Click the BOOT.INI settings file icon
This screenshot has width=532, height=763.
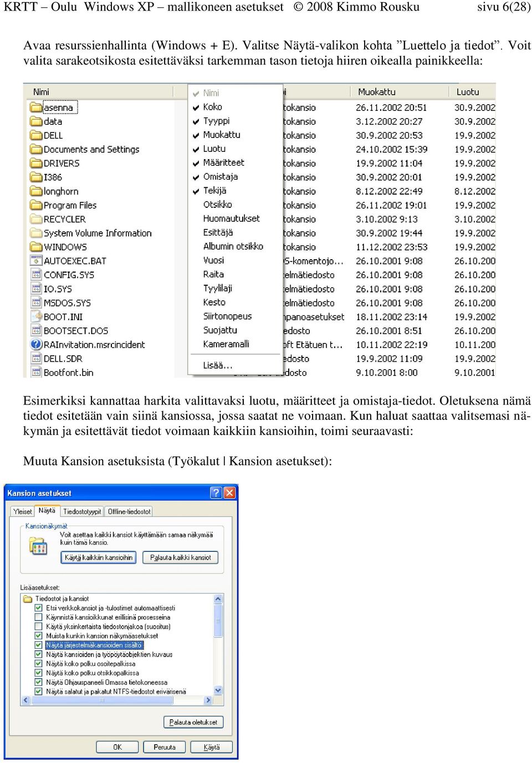[x=36, y=317]
